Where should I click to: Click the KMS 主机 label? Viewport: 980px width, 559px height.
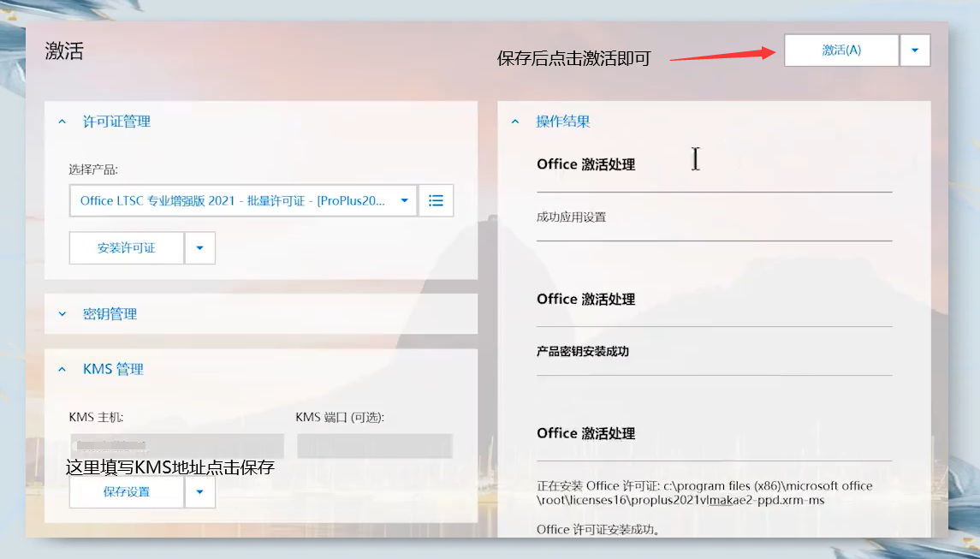tap(96, 417)
